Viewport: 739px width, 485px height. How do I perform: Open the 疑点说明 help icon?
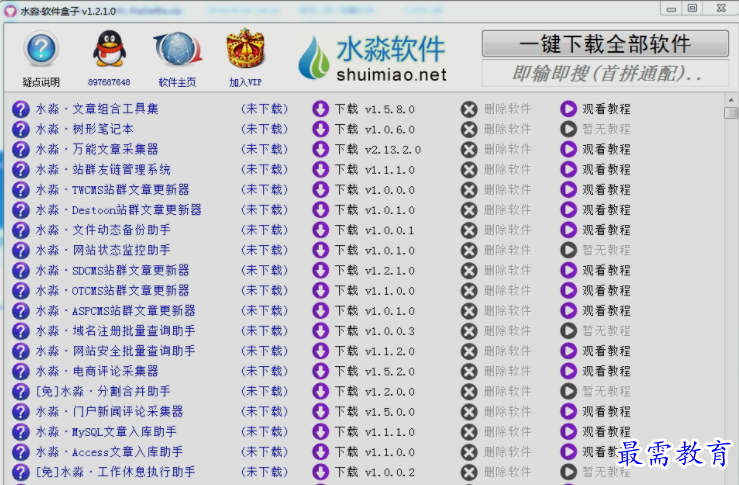coord(41,49)
